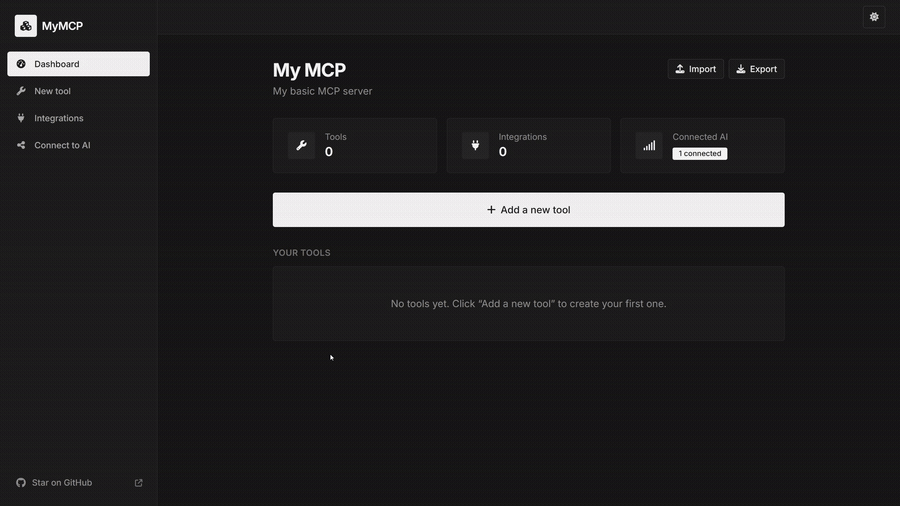
Task: Open the New tool sidebar item
Action: pos(79,91)
